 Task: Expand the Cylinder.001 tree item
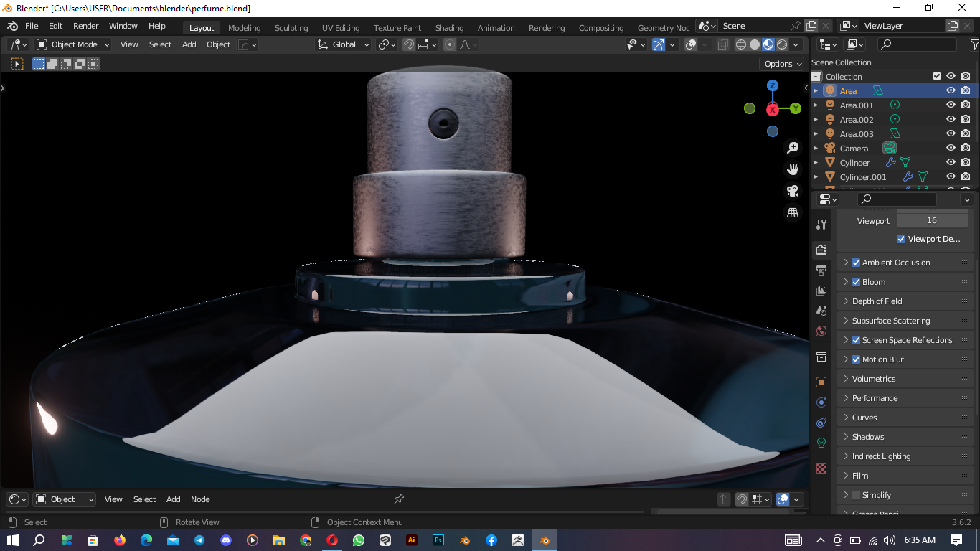point(816,176)
